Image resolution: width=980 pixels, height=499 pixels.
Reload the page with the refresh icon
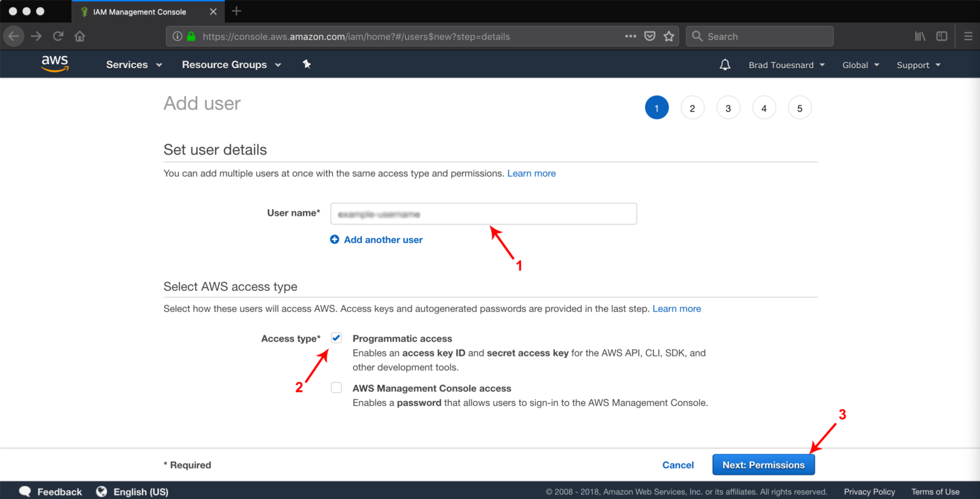58,36
